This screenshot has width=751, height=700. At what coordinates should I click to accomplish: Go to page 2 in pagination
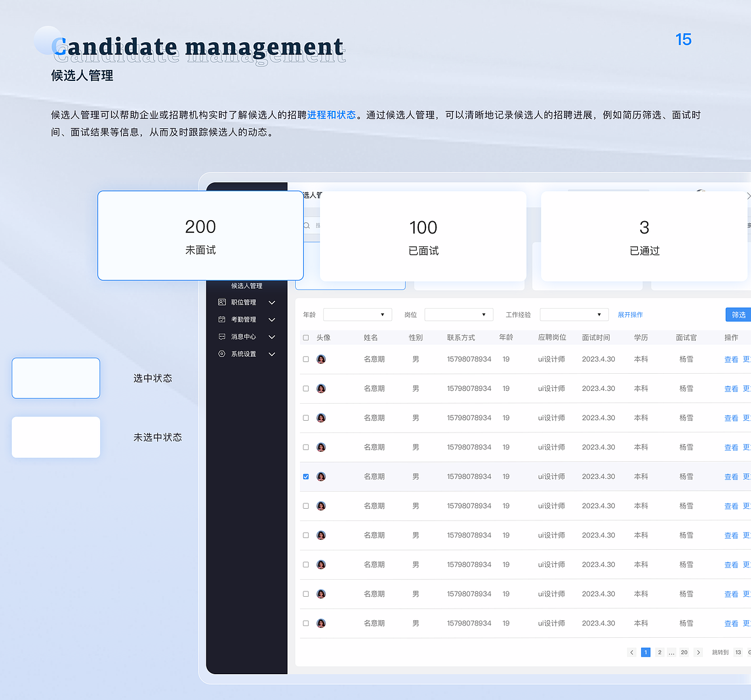click(x=659, y=652)
